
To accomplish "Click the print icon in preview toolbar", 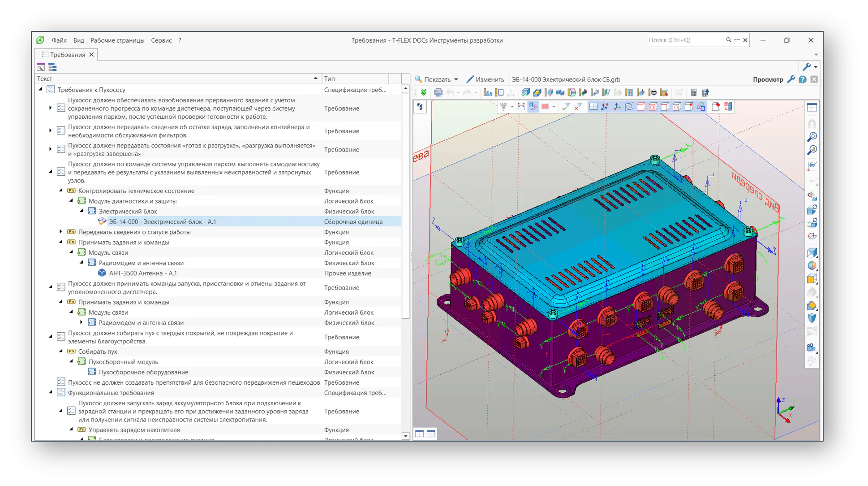I will (438, 93).
